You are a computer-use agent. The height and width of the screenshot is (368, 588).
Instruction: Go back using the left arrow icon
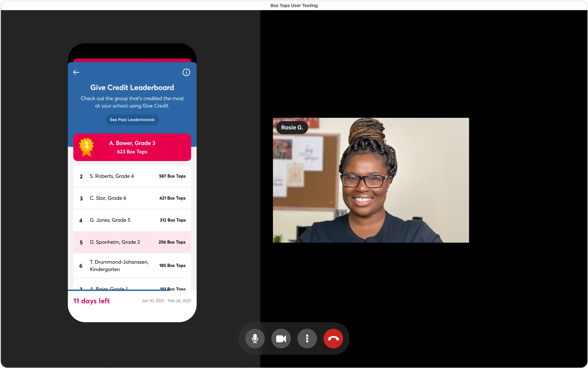(x=76, y=72)
